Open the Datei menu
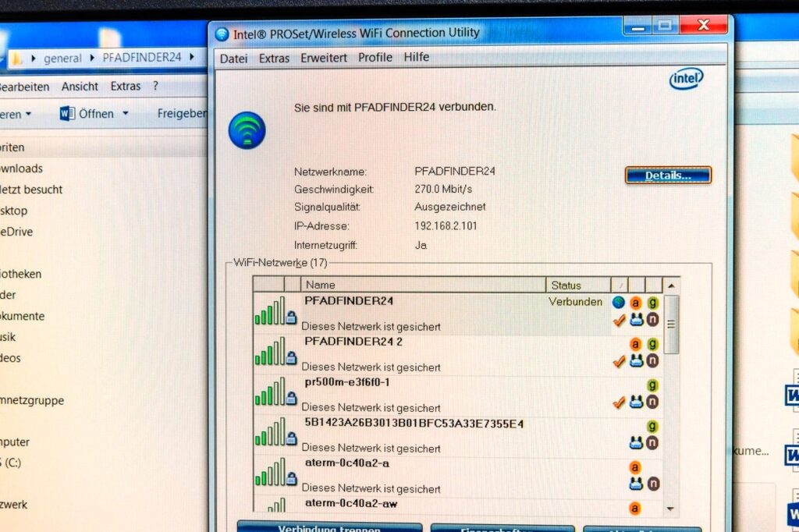This screenshot has width=799, height=532. [233, 58]
